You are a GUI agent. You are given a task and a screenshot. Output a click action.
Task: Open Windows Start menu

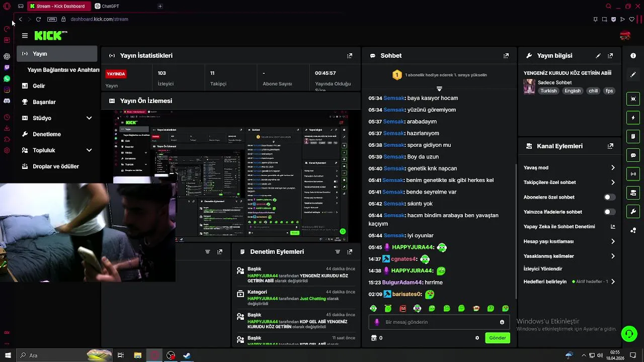click(8, 355)
